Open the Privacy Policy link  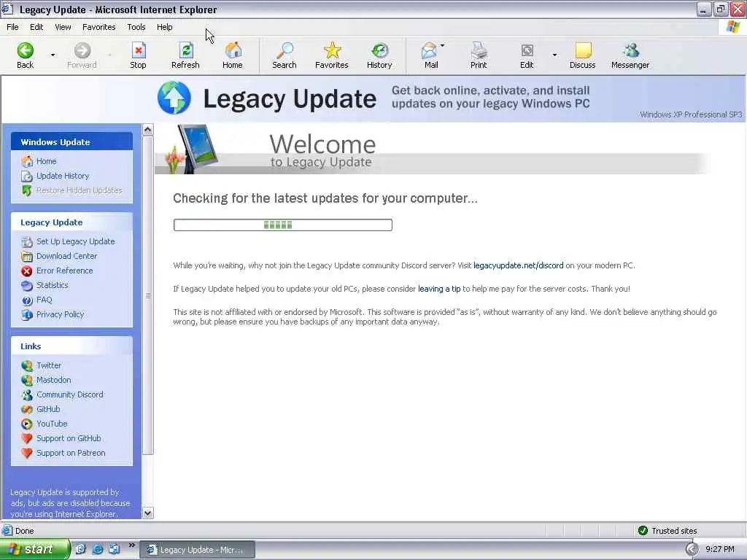[x=60, y=314]
